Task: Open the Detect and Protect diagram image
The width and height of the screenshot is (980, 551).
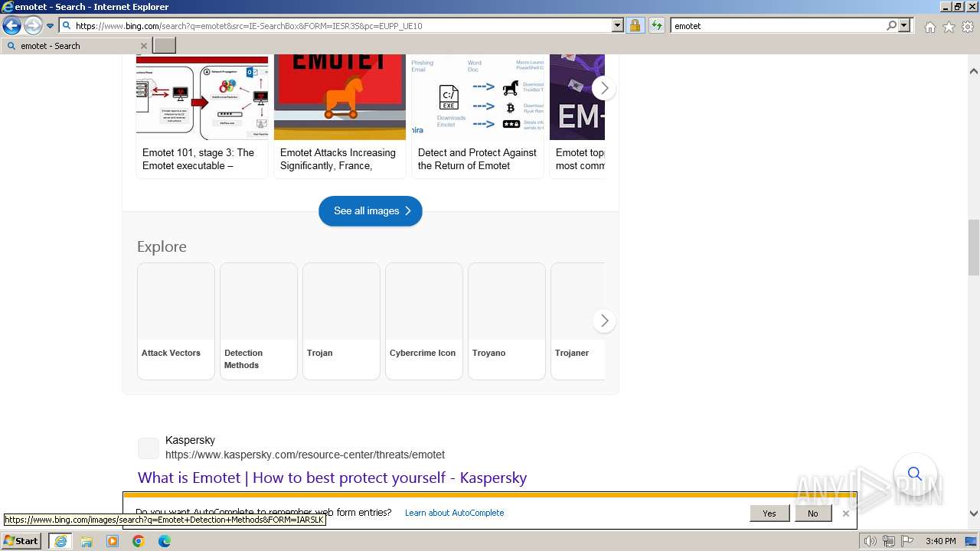Action: 478,97
